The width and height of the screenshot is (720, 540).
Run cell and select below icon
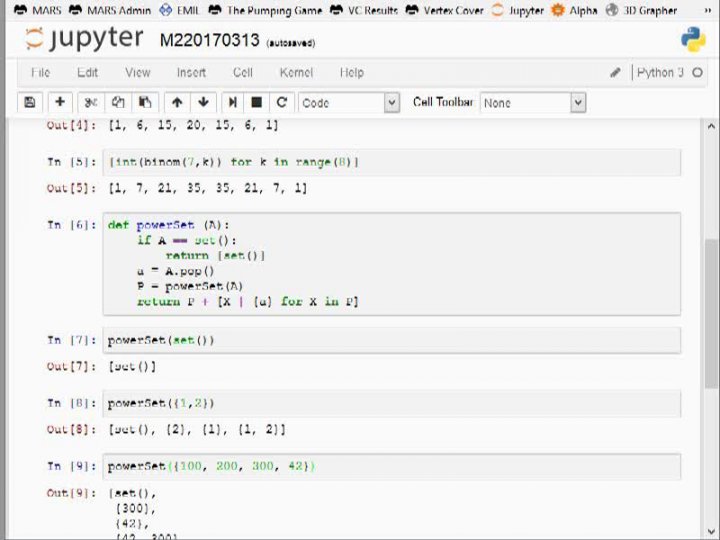point(233,102)
